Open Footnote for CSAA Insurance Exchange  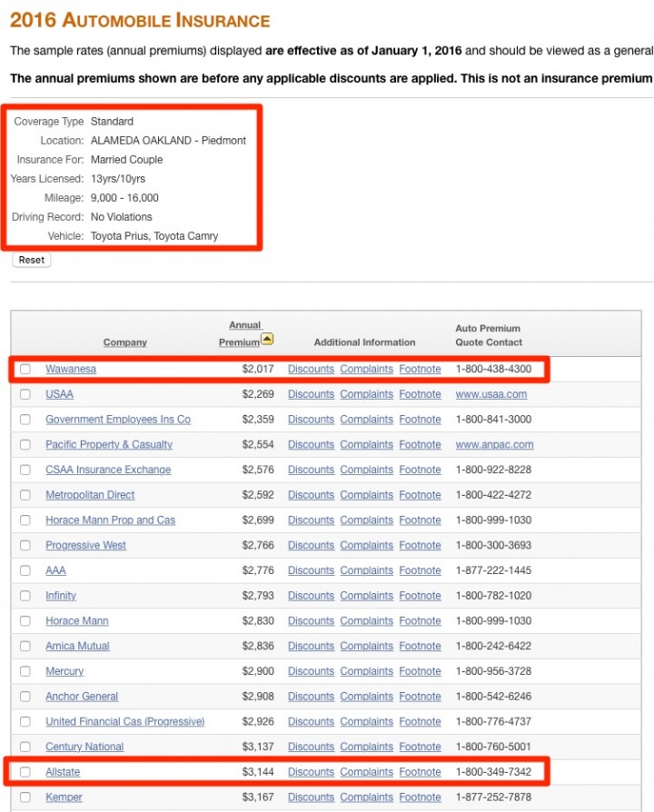[420, 470]
